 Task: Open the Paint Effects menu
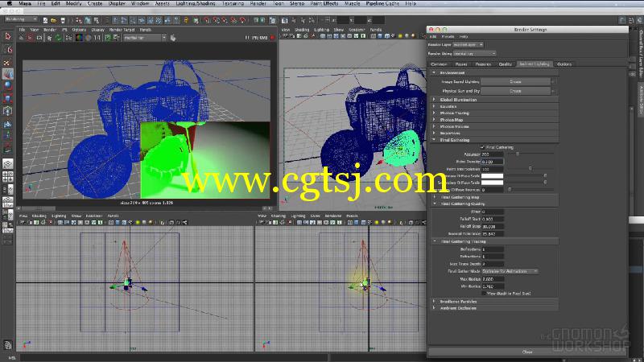[324, 3]
